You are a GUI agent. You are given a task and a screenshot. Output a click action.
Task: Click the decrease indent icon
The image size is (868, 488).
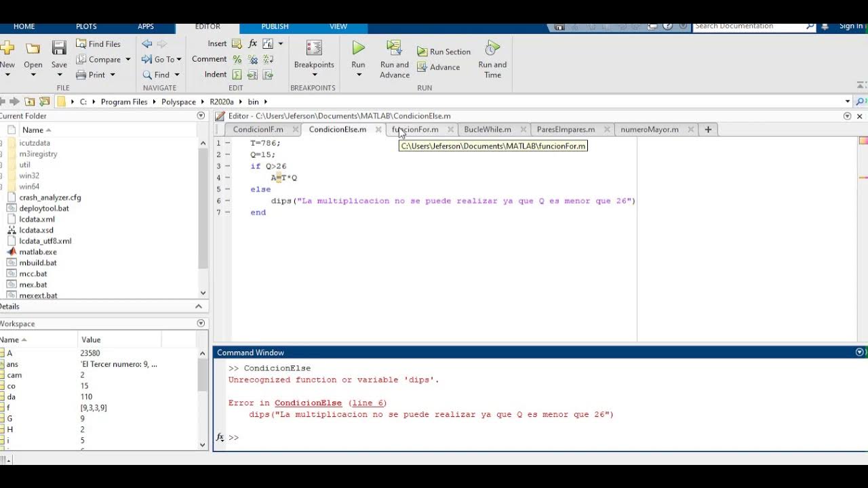(268, 75)
